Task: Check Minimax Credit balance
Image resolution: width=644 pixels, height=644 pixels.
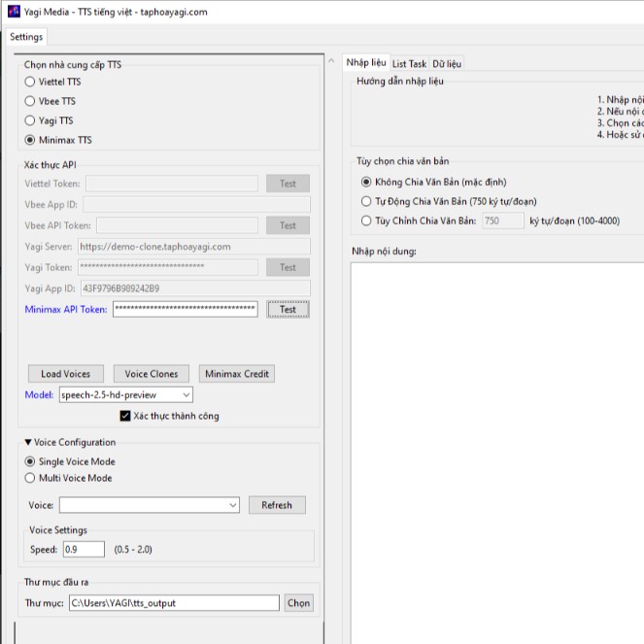Action: 237,374
